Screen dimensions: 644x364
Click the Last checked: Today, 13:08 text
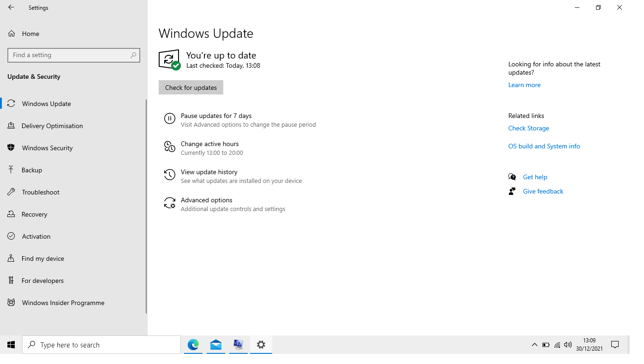tap(223, 65)
